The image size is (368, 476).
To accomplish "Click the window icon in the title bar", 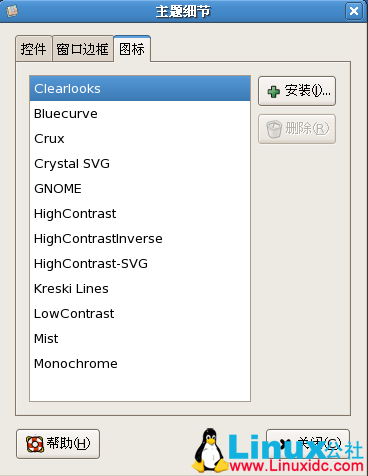I will point(12,11).
